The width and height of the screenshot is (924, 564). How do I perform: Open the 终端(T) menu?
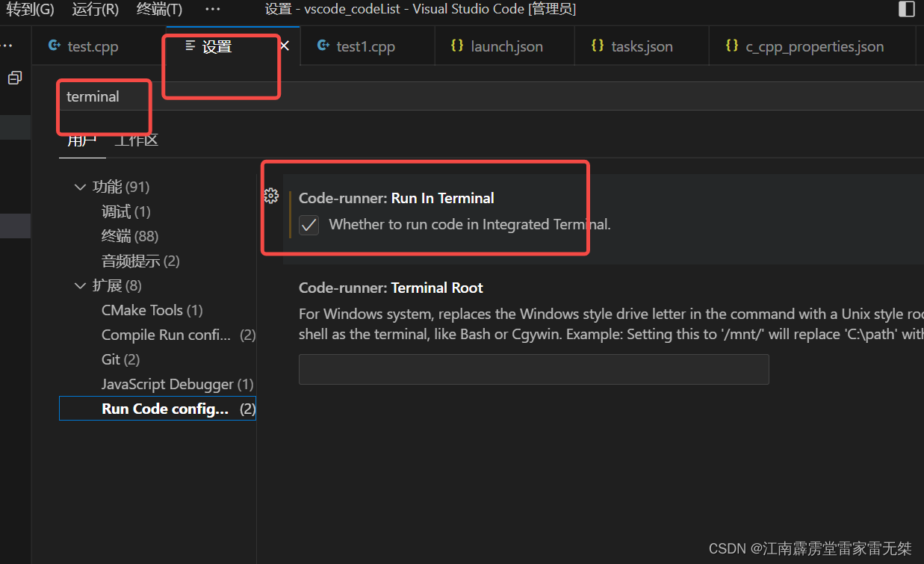pyautogui.click(x=159, y=9)
